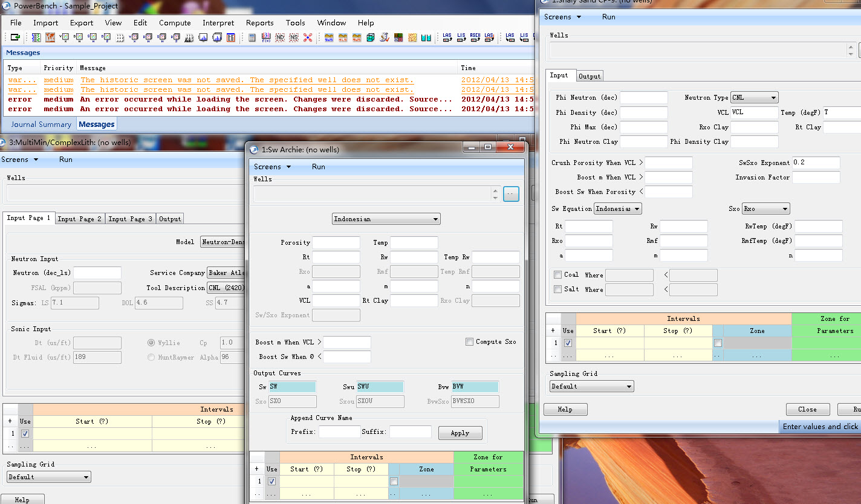The image size is (861, 504).
Task: Open the calculator icon
Action: tap(252, 37)
